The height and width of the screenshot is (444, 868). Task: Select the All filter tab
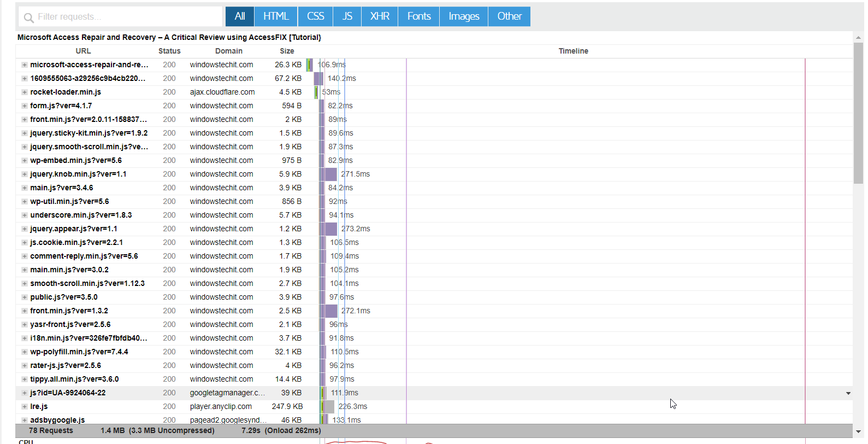tap(240, 16)
